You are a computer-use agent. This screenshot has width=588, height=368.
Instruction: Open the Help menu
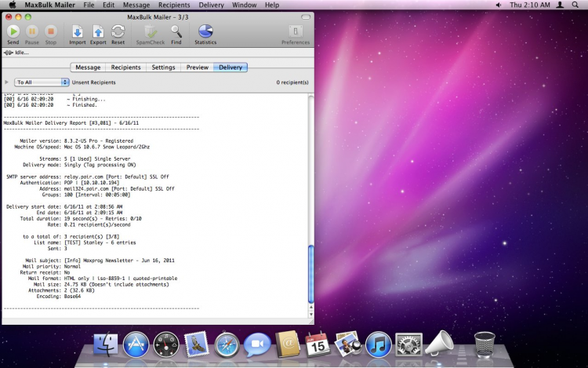pos(272,5)
